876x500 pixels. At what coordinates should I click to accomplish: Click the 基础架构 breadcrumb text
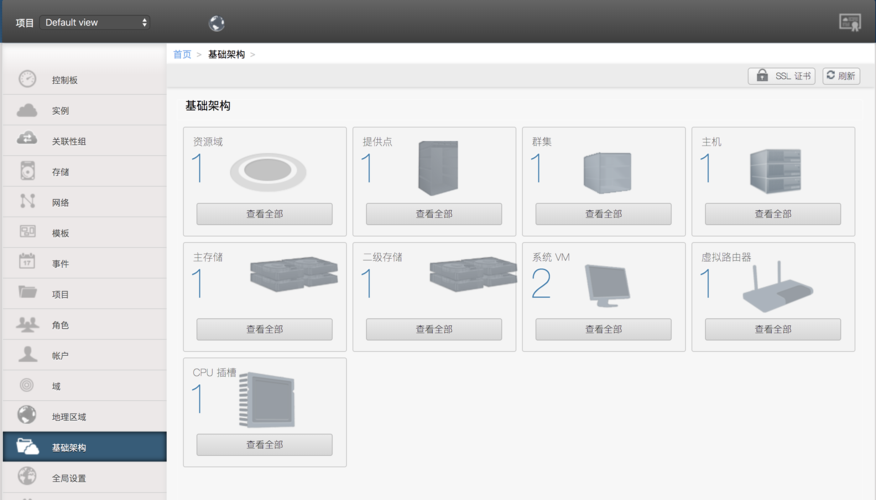click(x=226, y=54)
